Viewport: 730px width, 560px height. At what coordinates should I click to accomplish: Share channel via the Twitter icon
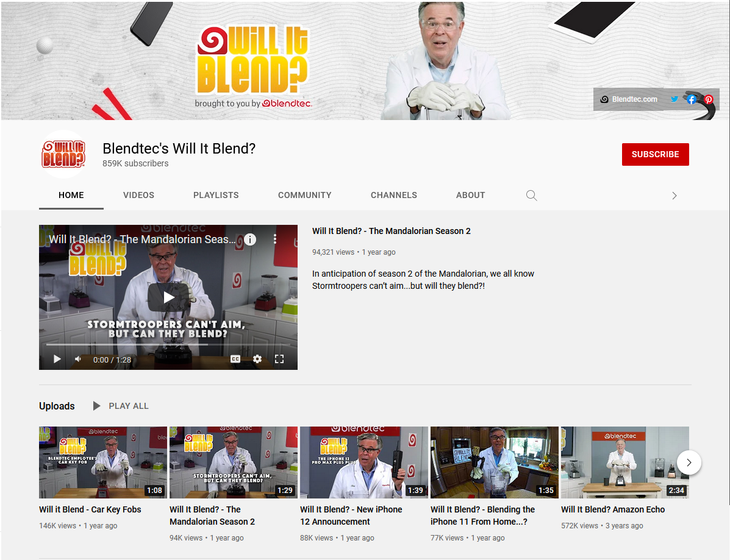674,99
